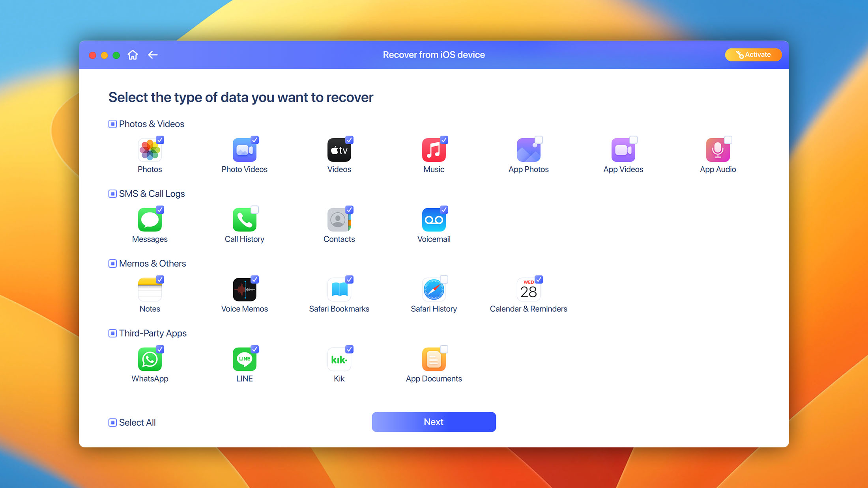Uncheck the Calendar & Reminders checkbox
Screen dimensions: 868x488
(539, 279)
